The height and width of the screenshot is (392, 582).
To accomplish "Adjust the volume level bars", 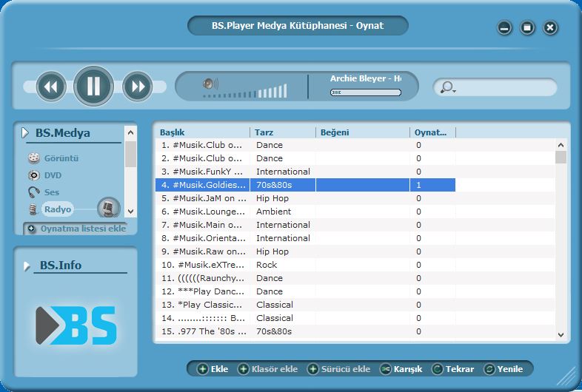I will pos(245,92).
